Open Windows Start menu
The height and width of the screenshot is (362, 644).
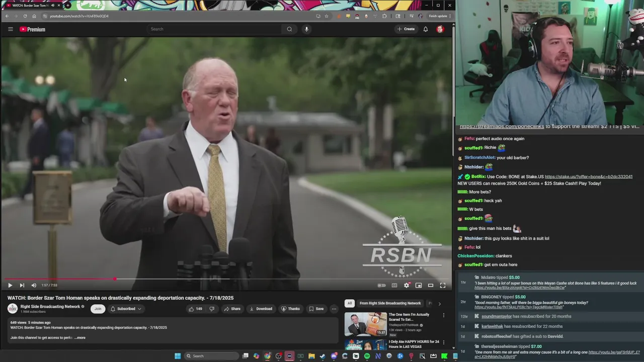pos(178,356)
